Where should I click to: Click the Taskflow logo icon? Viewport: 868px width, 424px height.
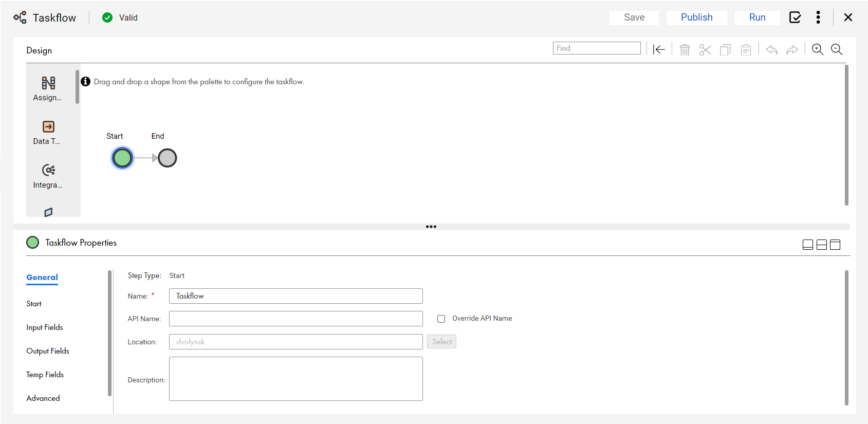pos(20,17)
